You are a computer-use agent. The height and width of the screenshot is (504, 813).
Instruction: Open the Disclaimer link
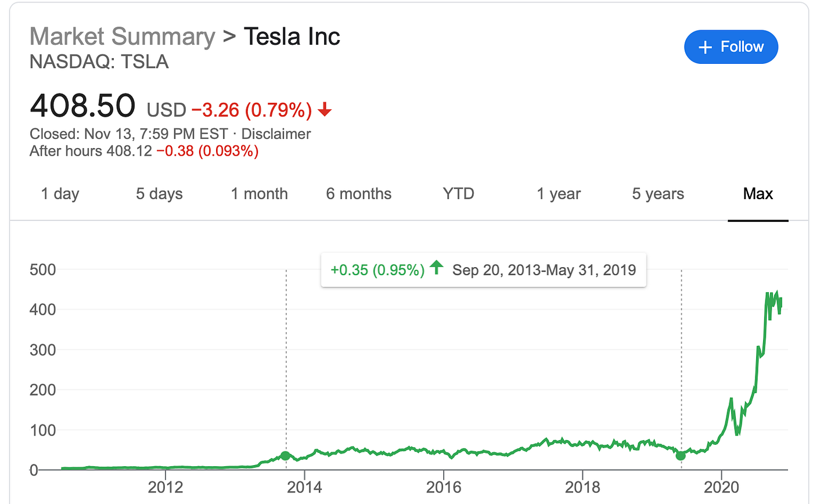point(276,134)
